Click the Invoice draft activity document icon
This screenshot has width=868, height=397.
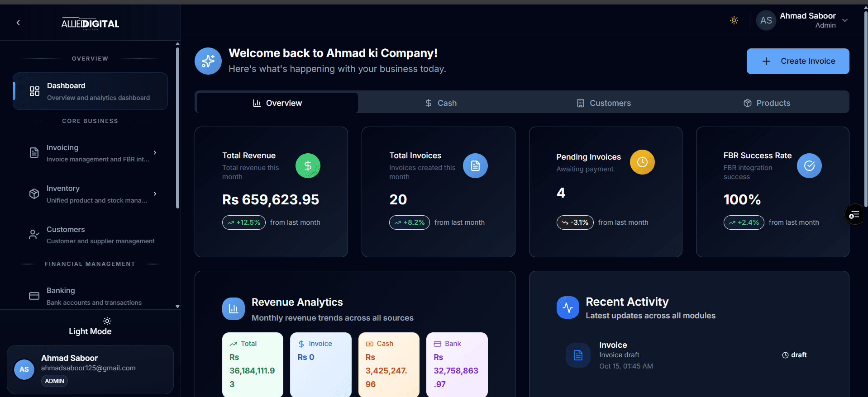(x=578, y=355)
